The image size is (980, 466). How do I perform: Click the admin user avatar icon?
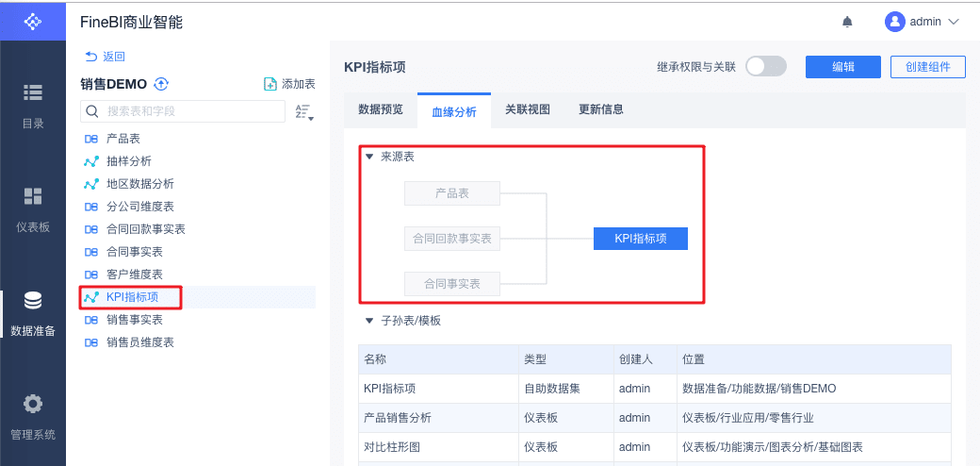[x=894, y=22]
